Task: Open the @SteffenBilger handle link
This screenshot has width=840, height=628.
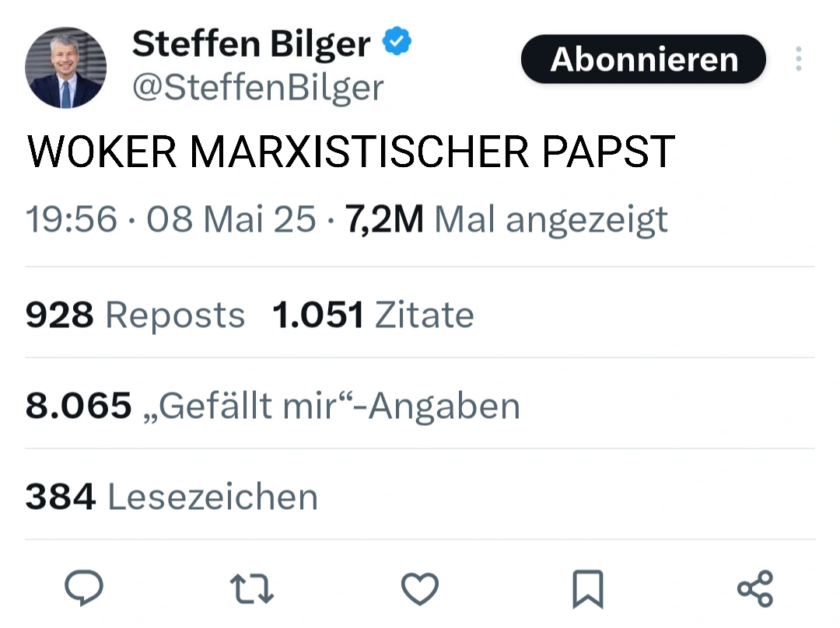Action: [257, 88]
